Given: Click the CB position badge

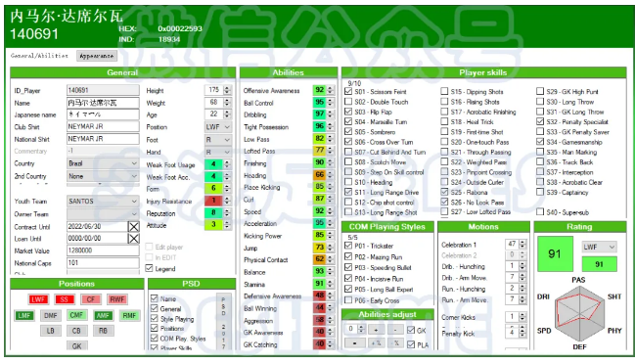Looking at the screenshot, I should (76, 331).
